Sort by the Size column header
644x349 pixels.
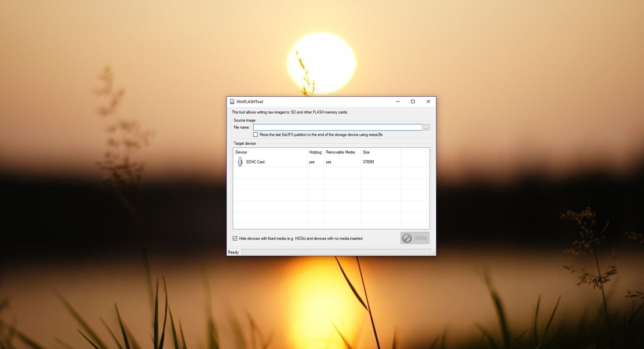tap(381, 152)
